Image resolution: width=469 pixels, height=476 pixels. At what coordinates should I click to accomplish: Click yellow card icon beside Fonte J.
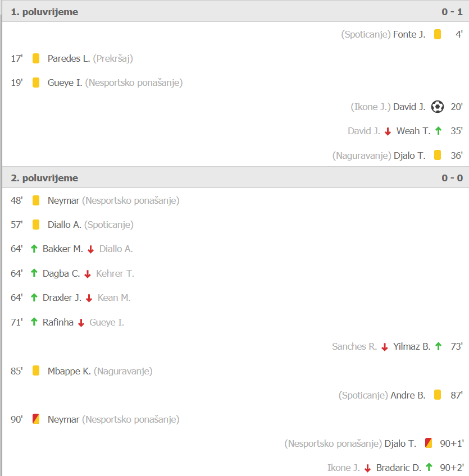click(438, 34)
